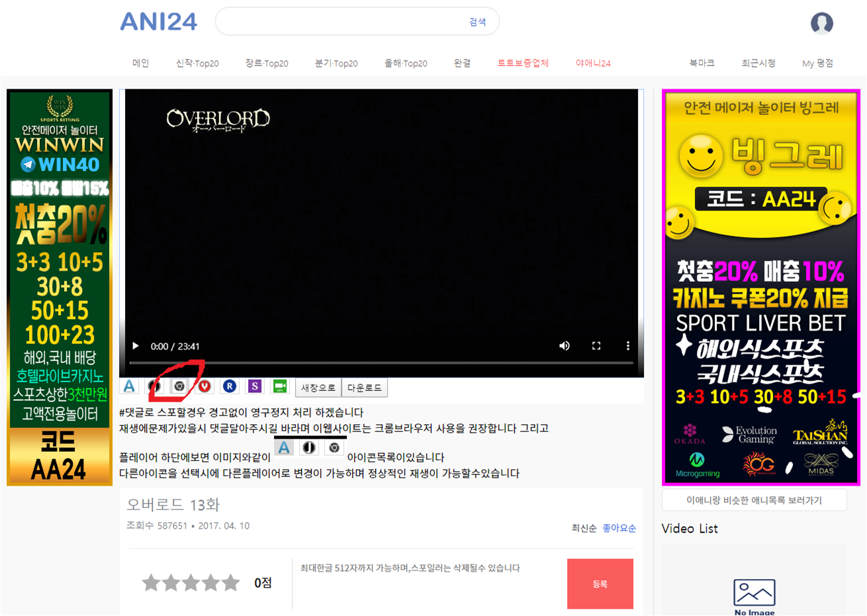Rate five stars using the last star
The image size is (867, 616).
point(230,583)
